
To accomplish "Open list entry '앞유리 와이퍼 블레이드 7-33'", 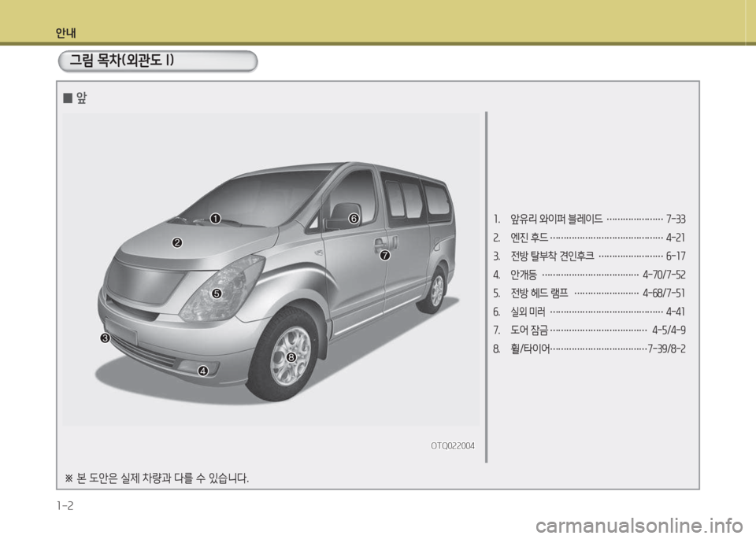I will (x=589, y=220).
